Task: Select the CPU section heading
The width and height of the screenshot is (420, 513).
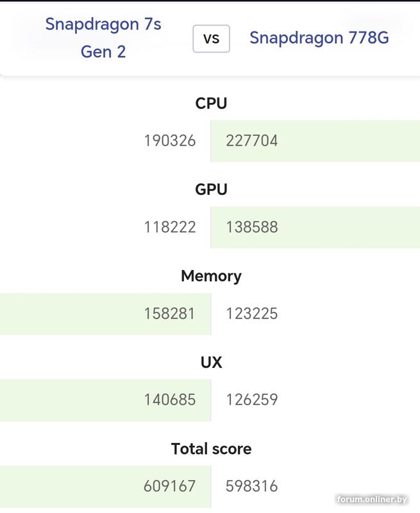Action: 211,103
